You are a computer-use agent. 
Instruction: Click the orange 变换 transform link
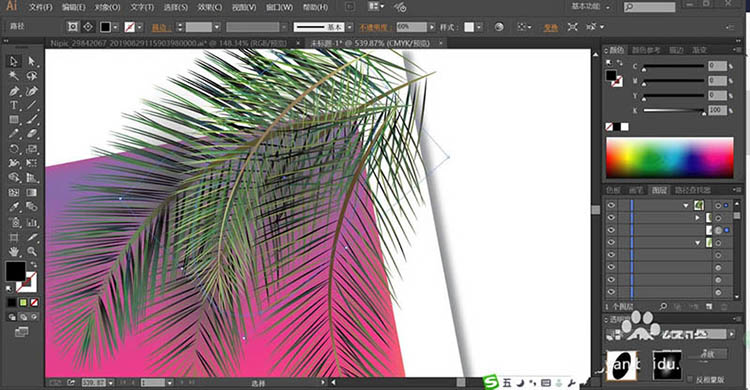tap(551, 28)
